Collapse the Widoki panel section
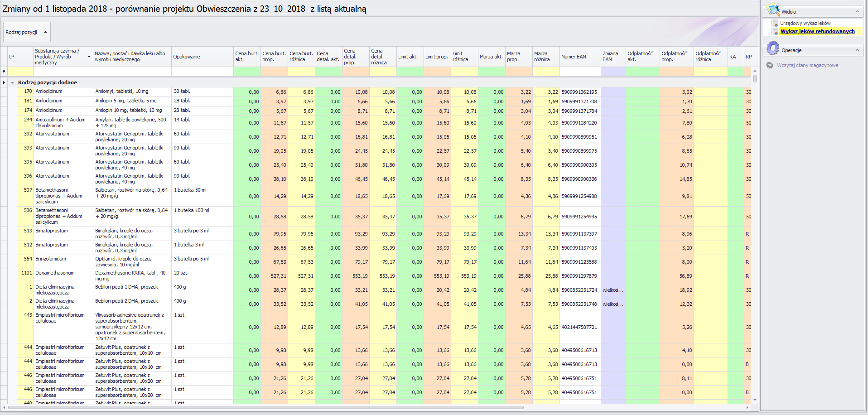This screenshot has height=415, width=868. (857, 12)
